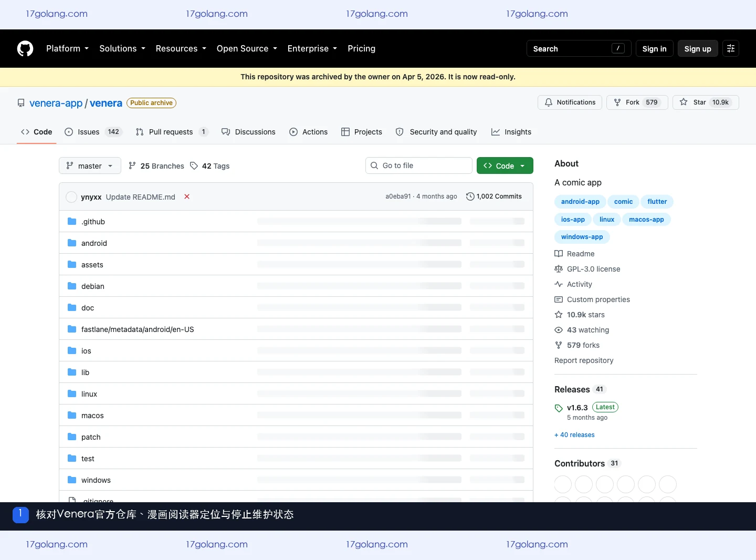
Task: Expand the Platform menu
Action: click(x=68, y=48)
